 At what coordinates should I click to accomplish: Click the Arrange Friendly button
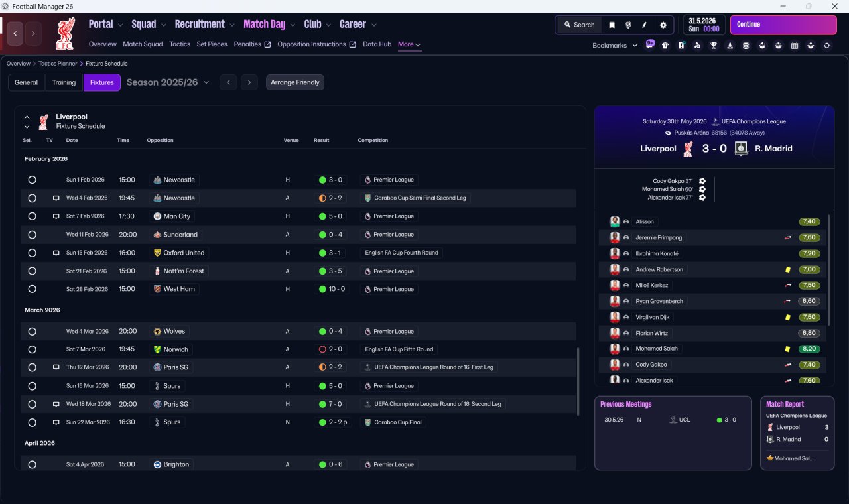(295, 82)
